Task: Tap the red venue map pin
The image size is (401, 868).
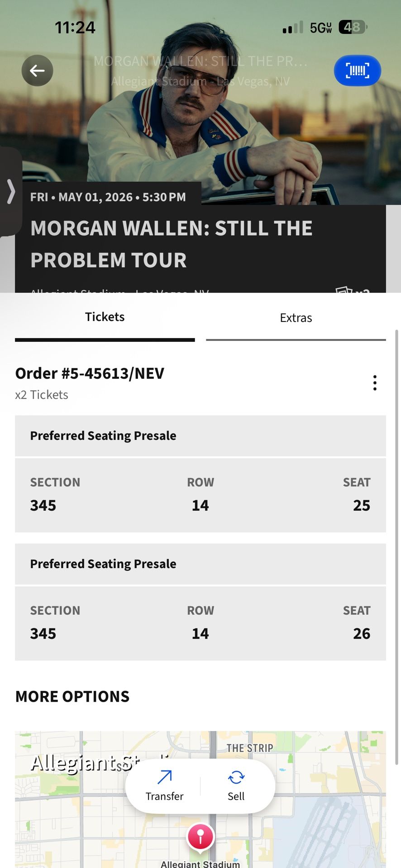Action: 200,836
